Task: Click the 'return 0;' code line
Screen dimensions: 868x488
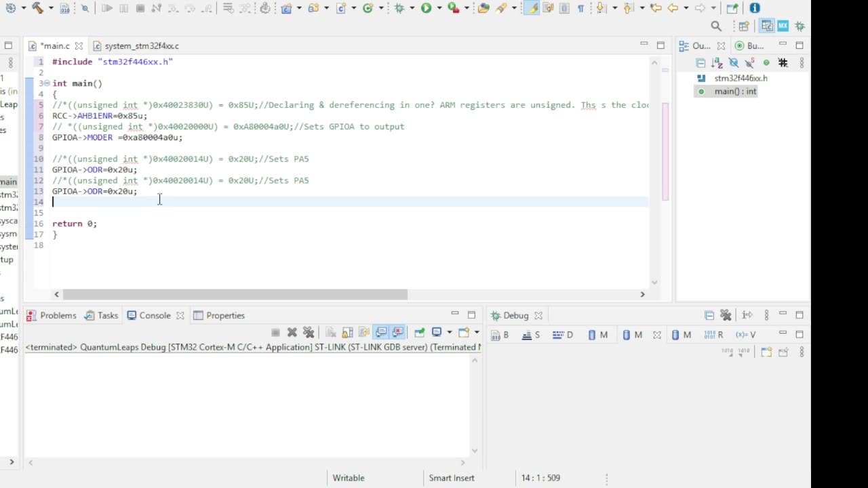Action: point(75,224)
